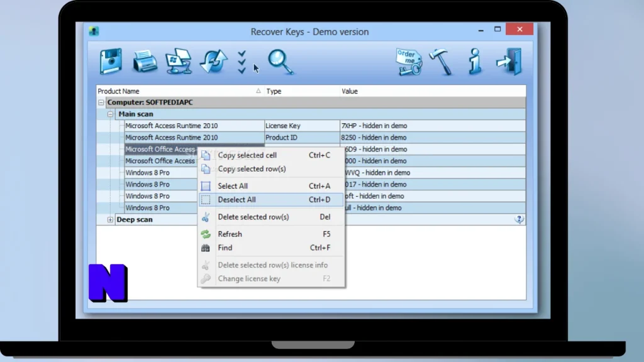Screen dimensions: 644x362
Task: Click the Recover Keys title bar app icon
Action: click(x=94, y=31)
